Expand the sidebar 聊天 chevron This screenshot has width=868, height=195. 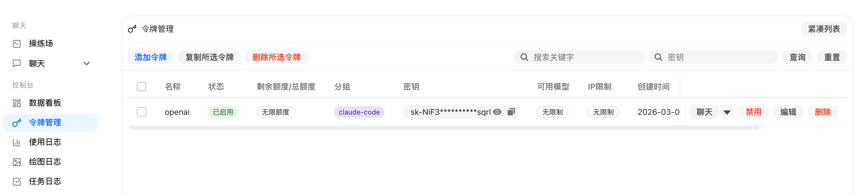pyautogui.click(x=87, y=63)
